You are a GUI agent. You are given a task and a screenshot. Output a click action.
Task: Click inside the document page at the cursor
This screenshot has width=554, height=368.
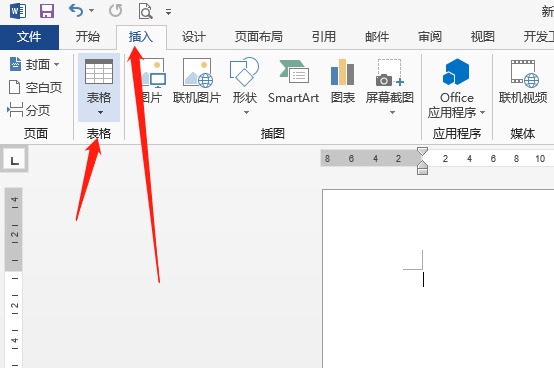point(423,279)
